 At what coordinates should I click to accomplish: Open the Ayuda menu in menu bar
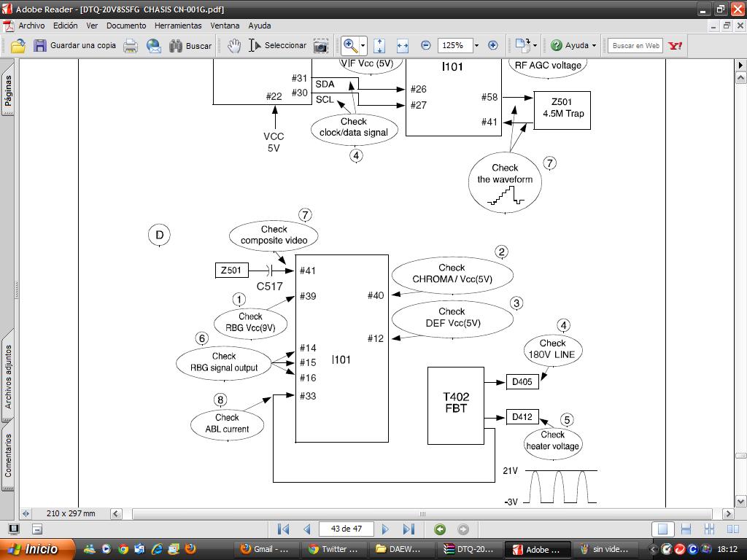coord(260,26)
